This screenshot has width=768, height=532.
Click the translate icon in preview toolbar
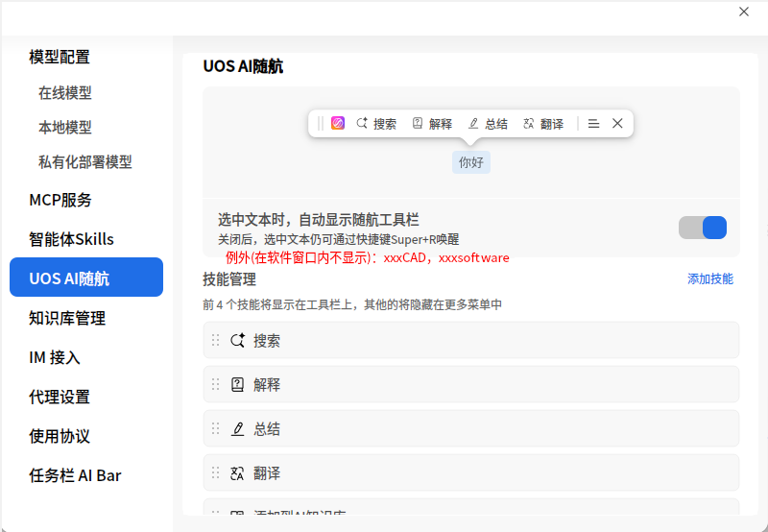click(x=529, y=124)
